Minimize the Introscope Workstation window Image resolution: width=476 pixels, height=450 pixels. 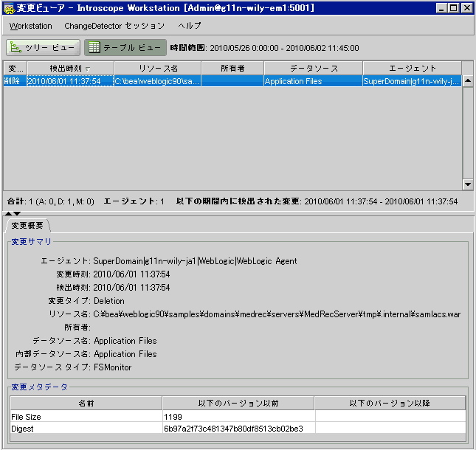441,8
